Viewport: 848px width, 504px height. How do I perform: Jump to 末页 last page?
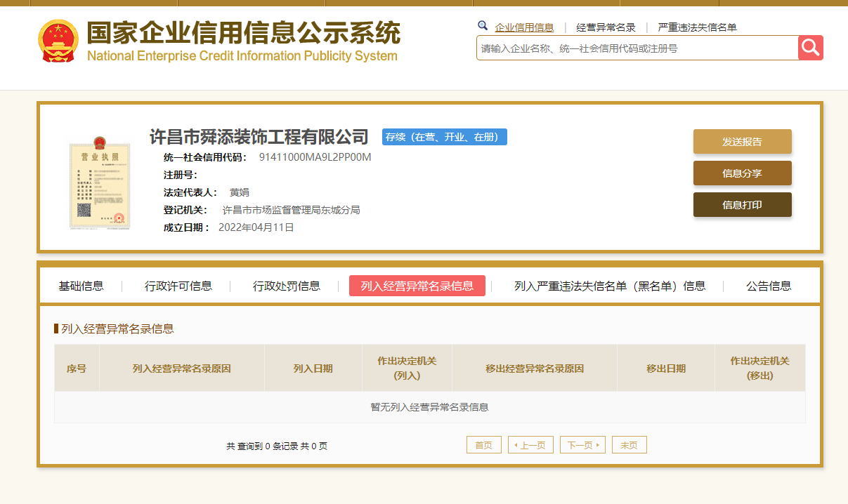(630, 445)
